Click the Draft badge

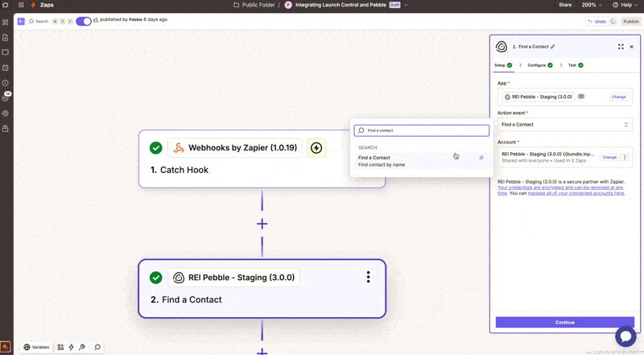pos(394,5)
